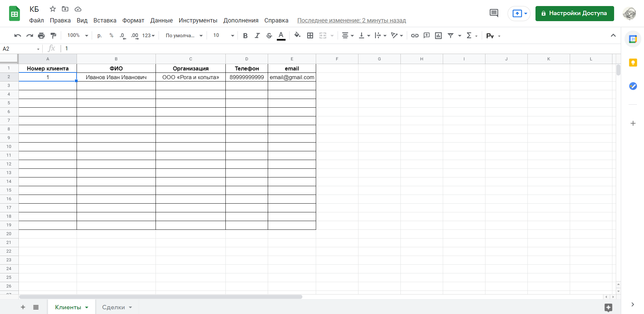Open comment history icon
Screen dimensions: 644x314
coord(493,13)
